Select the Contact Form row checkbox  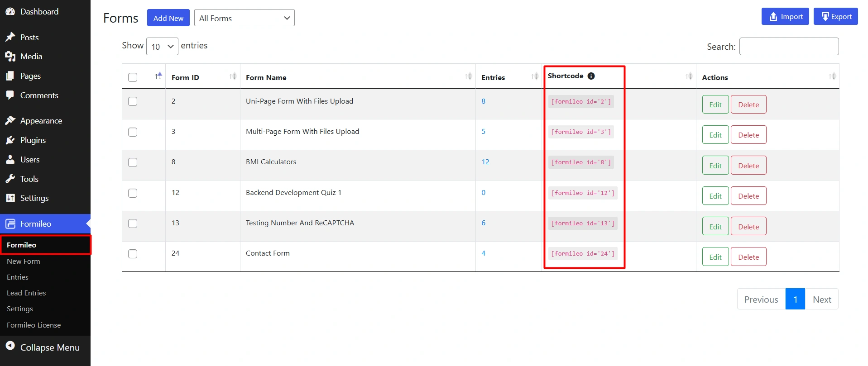tap(133, 254)
